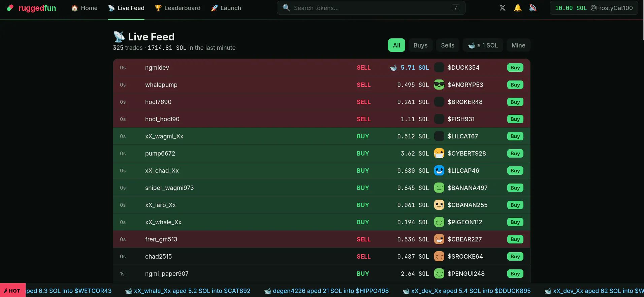Show only Mine trades
This screenshot has height=297, width=644.
click(x=518, y=45)
